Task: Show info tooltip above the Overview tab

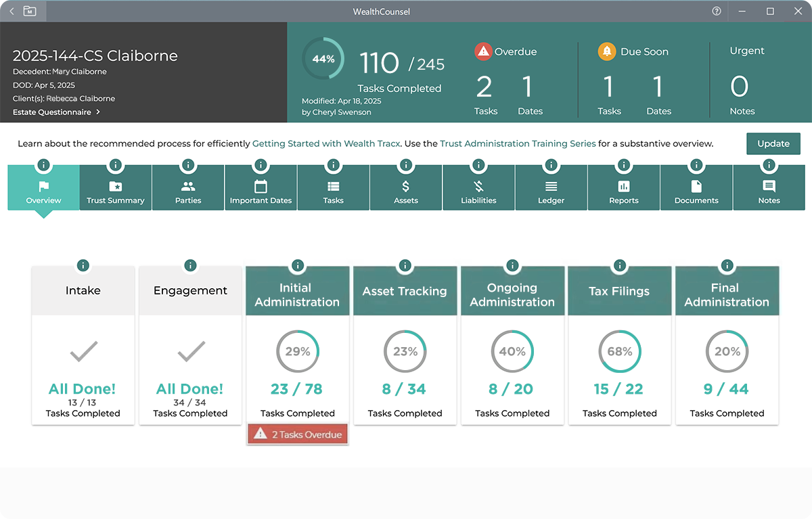Action: point(43,164)
